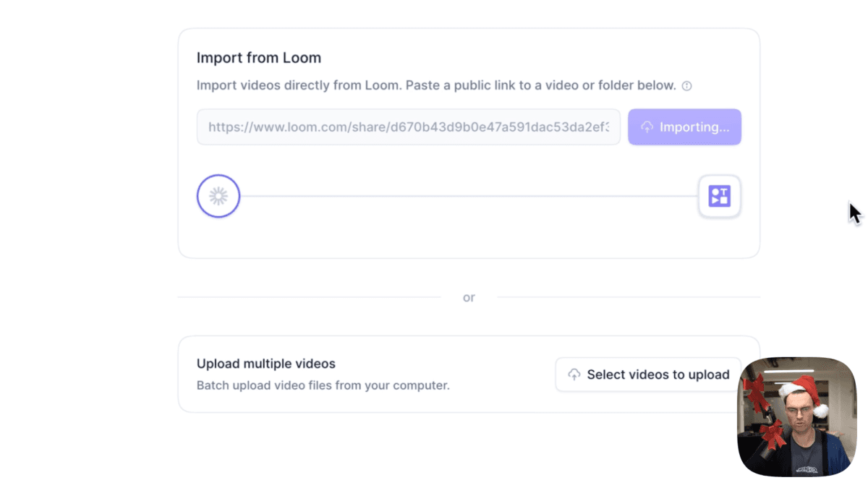The width and height of the screenshot is (868, 488).
Task: Click the "Import from Loom" heading
Action: tap(259, 58)
